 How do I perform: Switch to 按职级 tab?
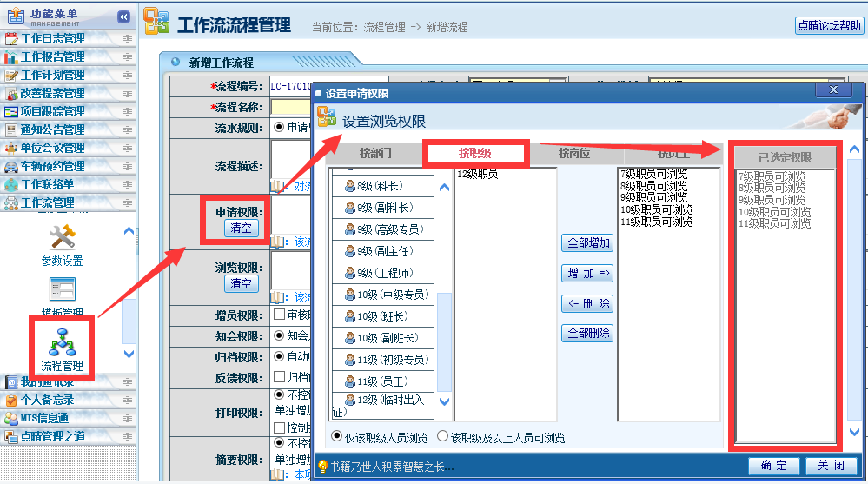coord(475,154)
